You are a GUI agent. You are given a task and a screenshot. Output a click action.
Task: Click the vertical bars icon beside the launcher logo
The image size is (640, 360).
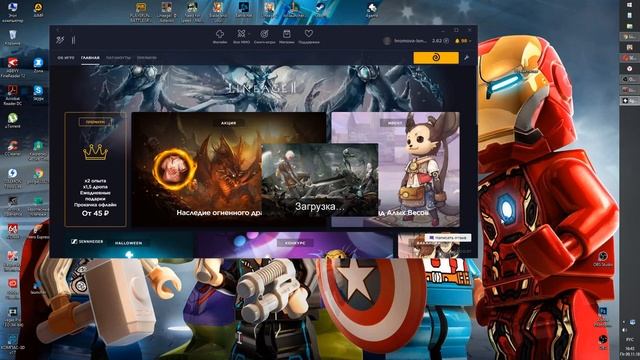73,40
